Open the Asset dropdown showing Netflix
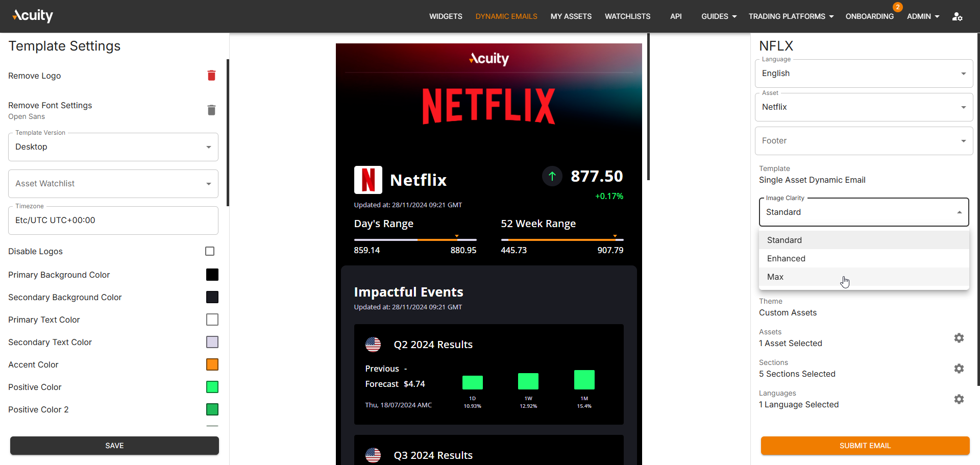 pos(864,107)
